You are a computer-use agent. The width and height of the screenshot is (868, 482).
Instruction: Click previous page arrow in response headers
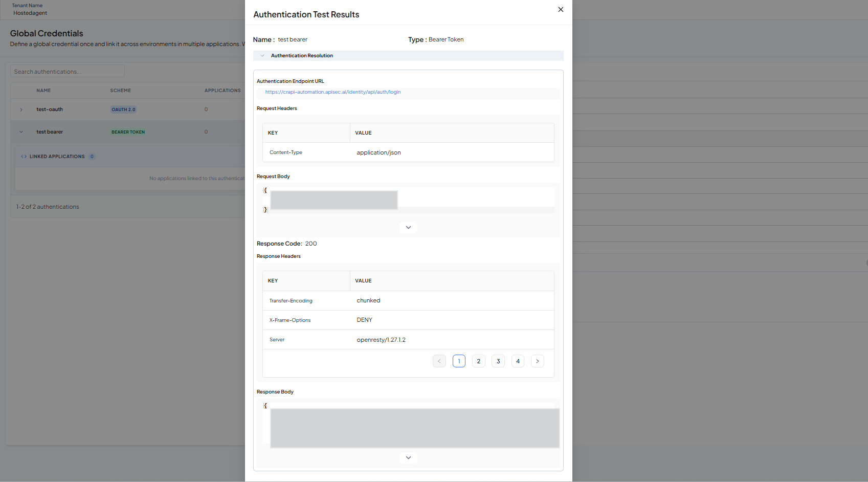point(439,361)
